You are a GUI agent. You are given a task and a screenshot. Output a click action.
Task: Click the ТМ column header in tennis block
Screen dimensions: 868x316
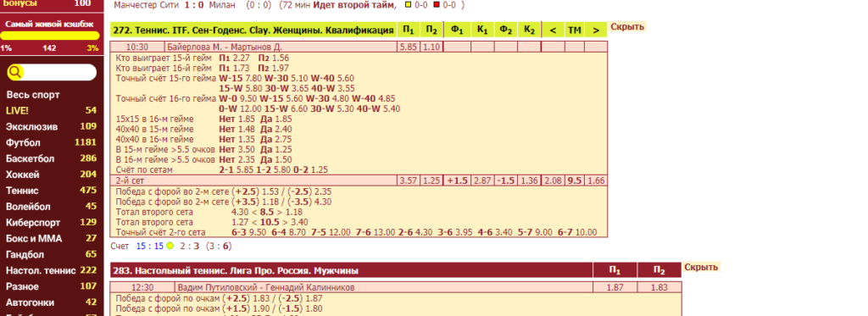click(574, 30)
